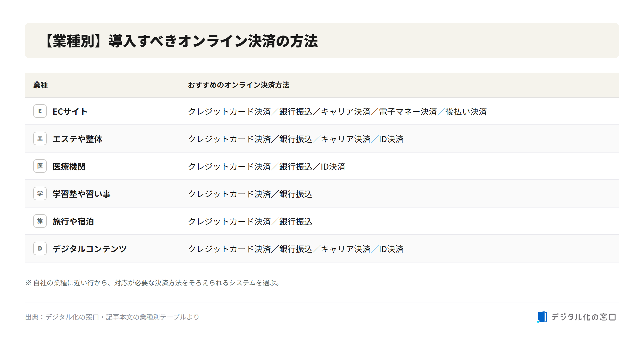Click the ECサイト row label
The image size is (644, 347).
(70, 112)
